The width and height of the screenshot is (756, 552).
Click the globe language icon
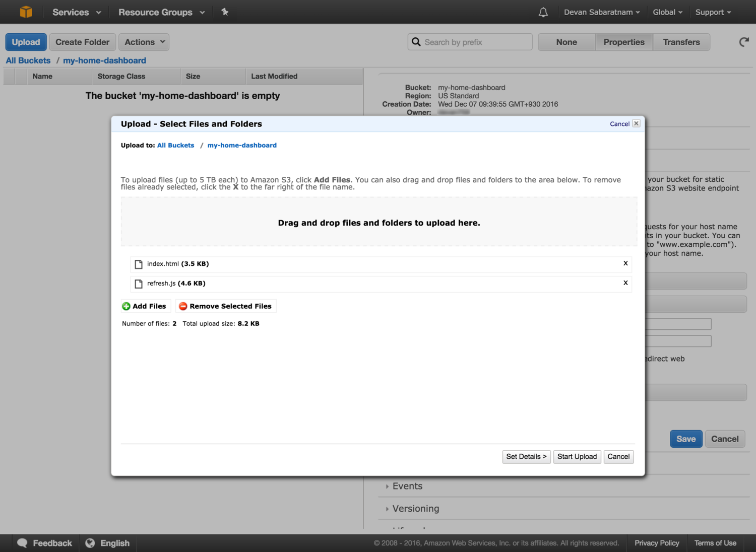tap(90, 543)
